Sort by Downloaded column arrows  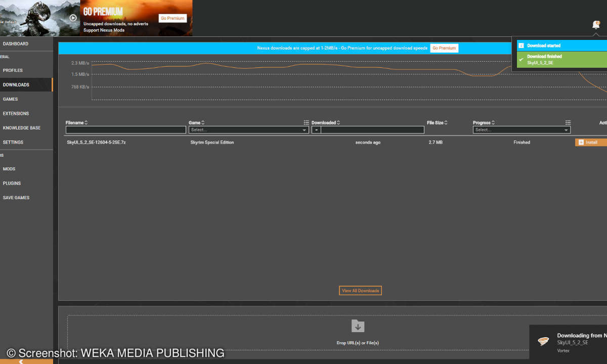click(x=338, y=122)
